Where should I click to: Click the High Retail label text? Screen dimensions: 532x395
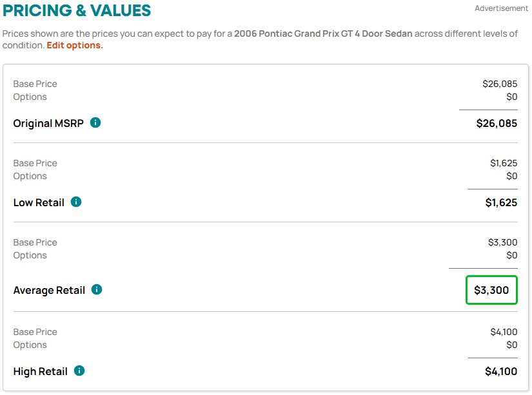(x=40, y=371)
